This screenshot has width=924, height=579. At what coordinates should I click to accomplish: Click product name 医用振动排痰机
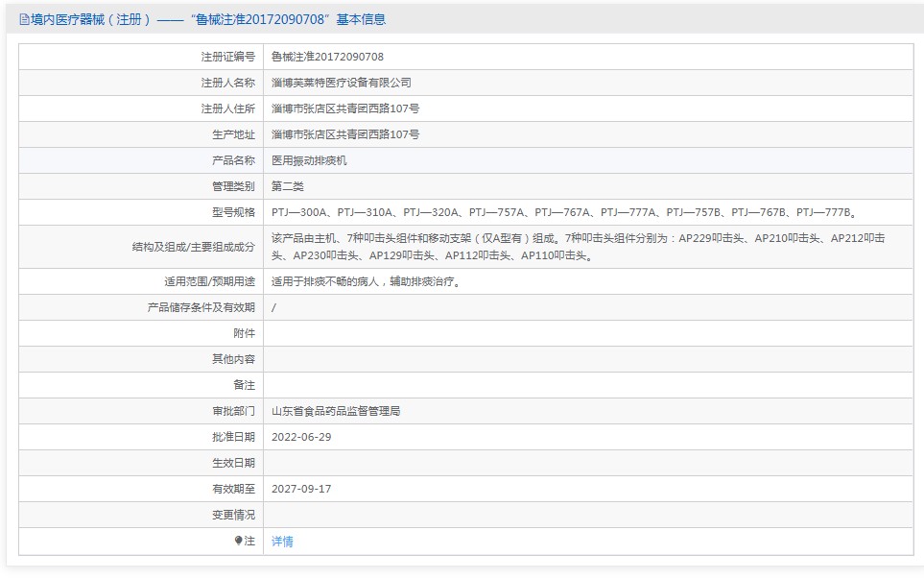309,160
